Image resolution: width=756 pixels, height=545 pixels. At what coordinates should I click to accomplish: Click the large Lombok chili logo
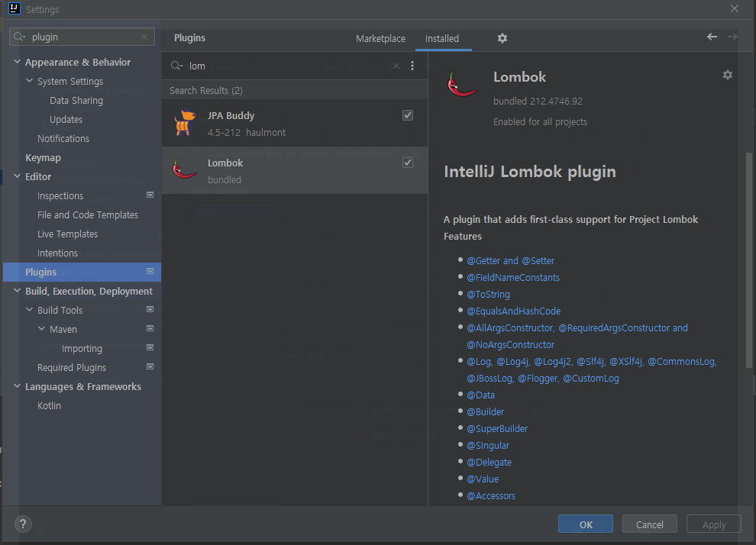pyautogui.click(x=462, y=84)
